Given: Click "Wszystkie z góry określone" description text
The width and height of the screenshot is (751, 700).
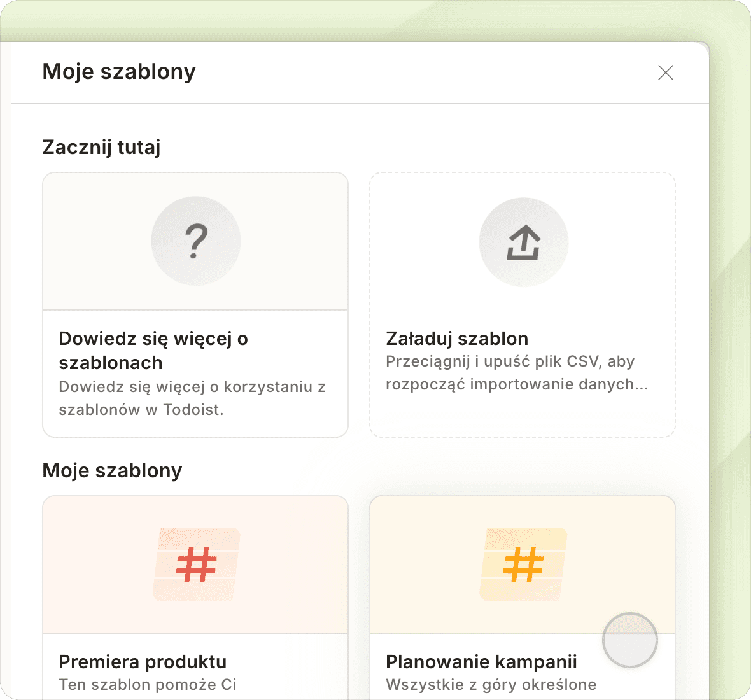Looking at the screenshot, I should pos(491,685).
